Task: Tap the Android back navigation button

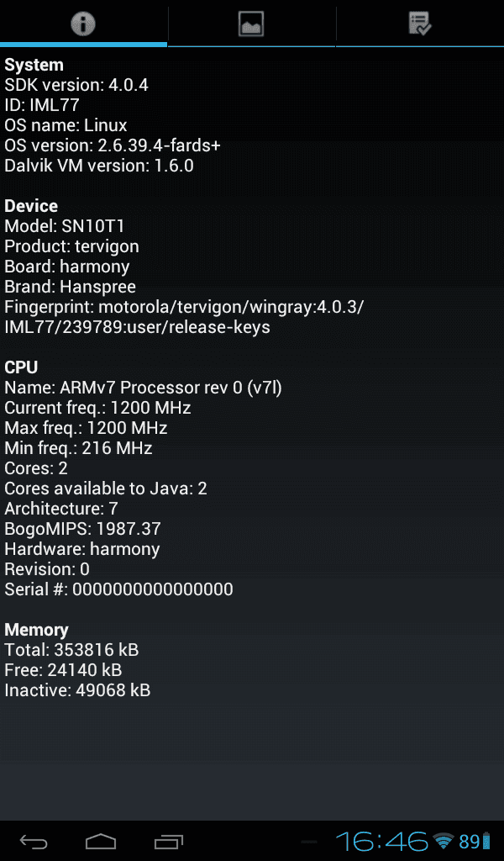Action: tap(34, 841)
